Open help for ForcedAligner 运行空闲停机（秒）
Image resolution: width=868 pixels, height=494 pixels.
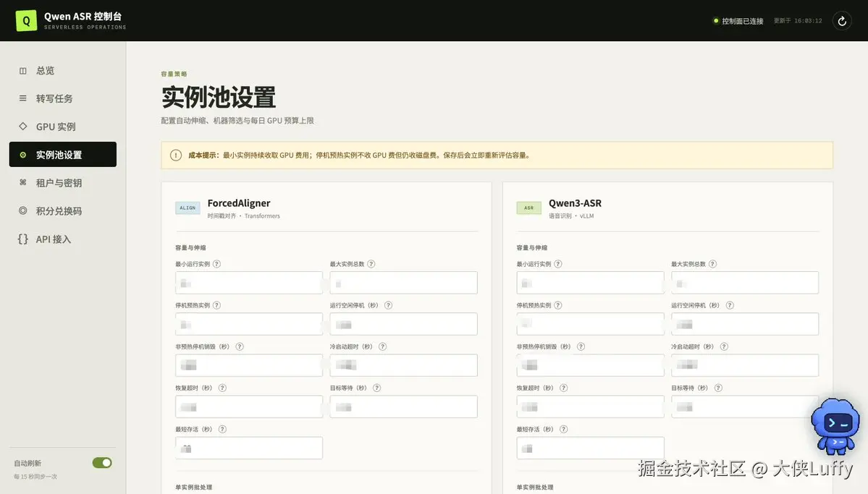point(388,305)
